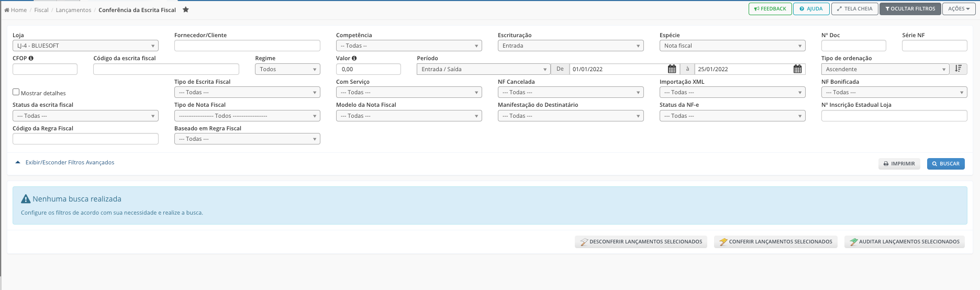Open calendar picker for start date 01/01/2022

[672, 69]
